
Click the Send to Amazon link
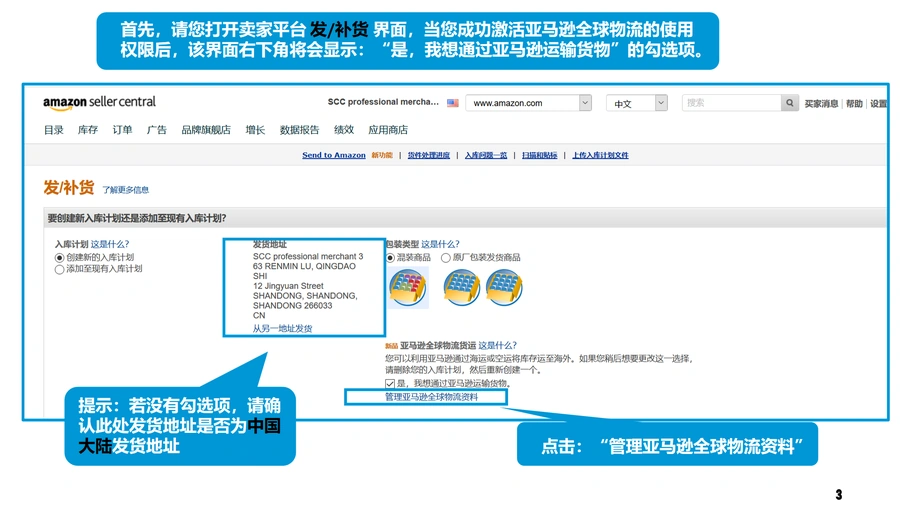tap(334, 155)
